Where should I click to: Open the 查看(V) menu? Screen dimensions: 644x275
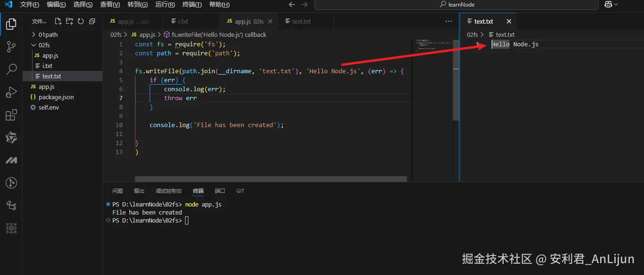point(110,4)
